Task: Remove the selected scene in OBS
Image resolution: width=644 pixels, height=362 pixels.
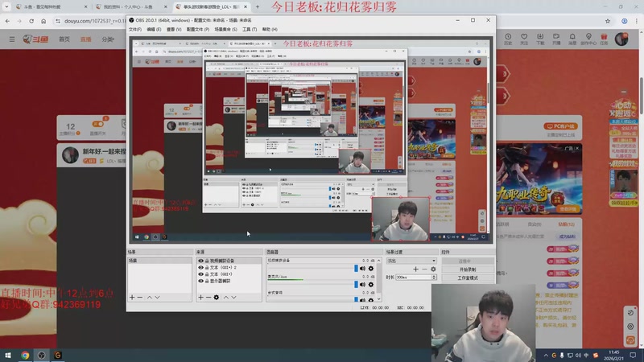Action: point(140,297)
